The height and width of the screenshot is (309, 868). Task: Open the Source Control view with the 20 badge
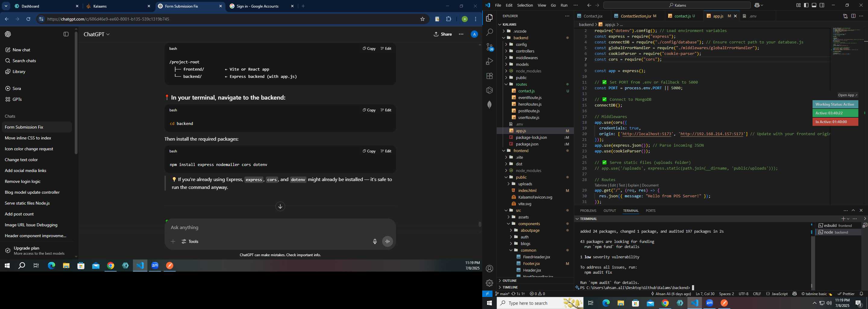[x=489, y=47]
